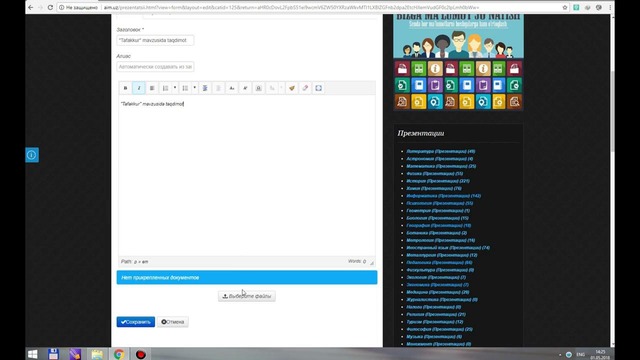Image resolution: width=640 pixels, height=360 pixels.
Task: Open Физика presentations category link
Action: pyautogui.click(x=434, y=173)
